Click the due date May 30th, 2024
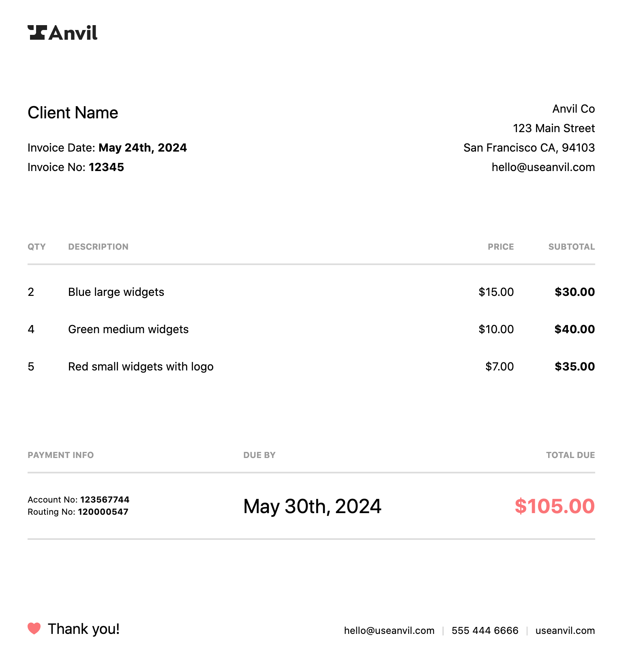Screen dimensions: 626x672 (x=312, y=506)
